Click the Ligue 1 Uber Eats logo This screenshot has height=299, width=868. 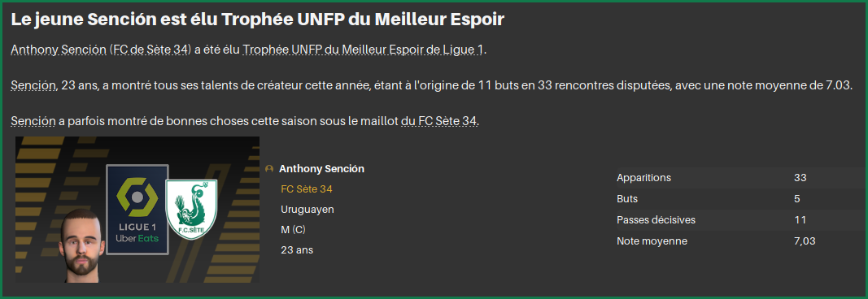click(x=137, y=210)
